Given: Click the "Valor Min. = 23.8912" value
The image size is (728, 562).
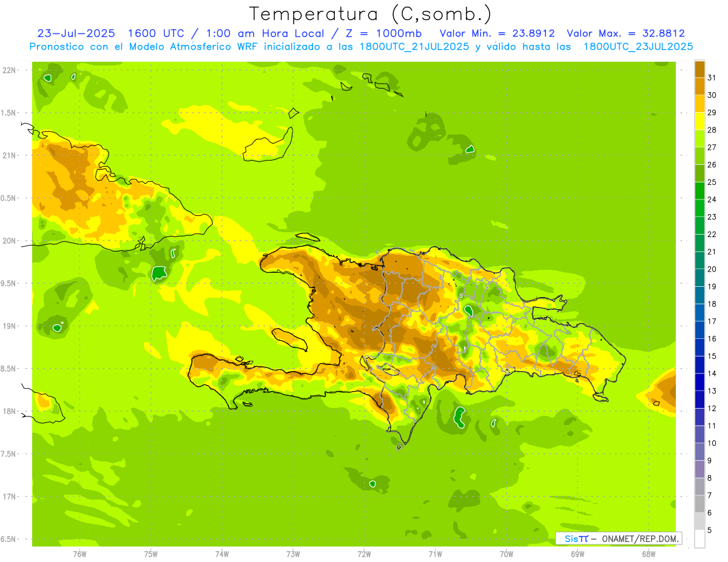Looking at the screenshot, I should point(497,33).
